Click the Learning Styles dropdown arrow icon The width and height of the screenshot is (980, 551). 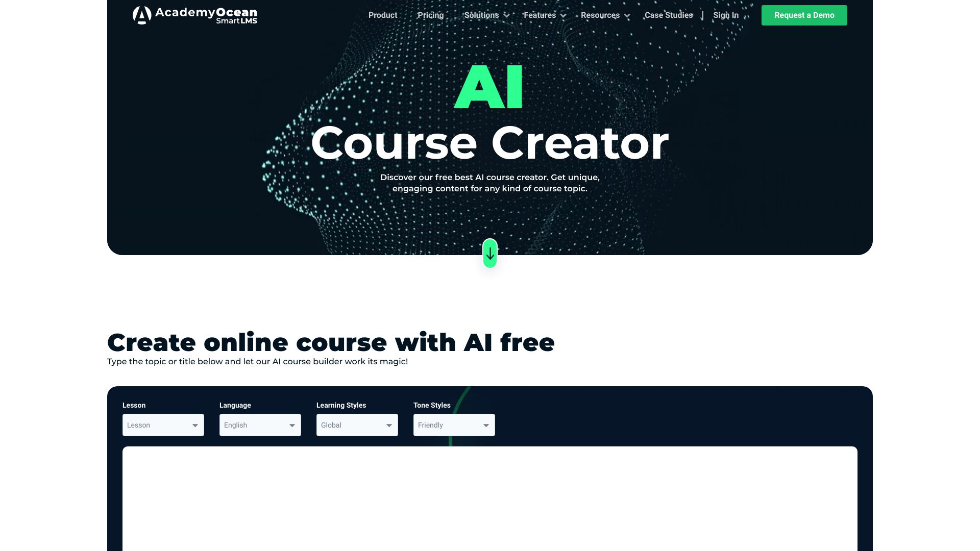pyautogui.click(x=388, y=424)
